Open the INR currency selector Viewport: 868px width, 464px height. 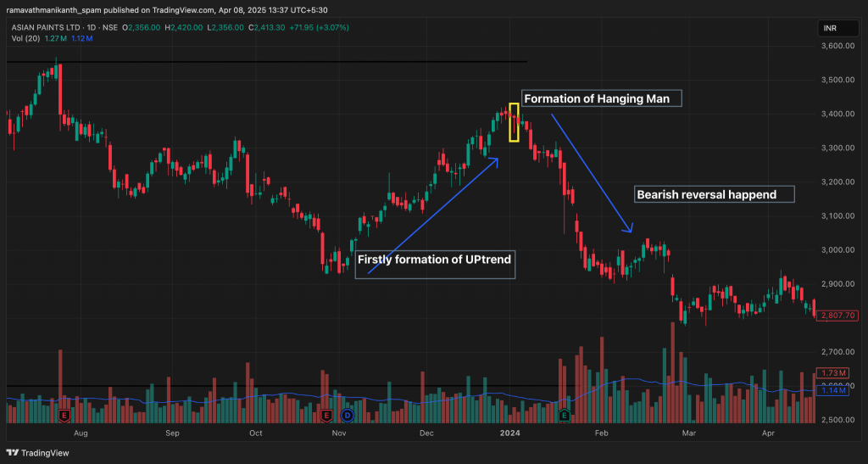pos(837,28)
